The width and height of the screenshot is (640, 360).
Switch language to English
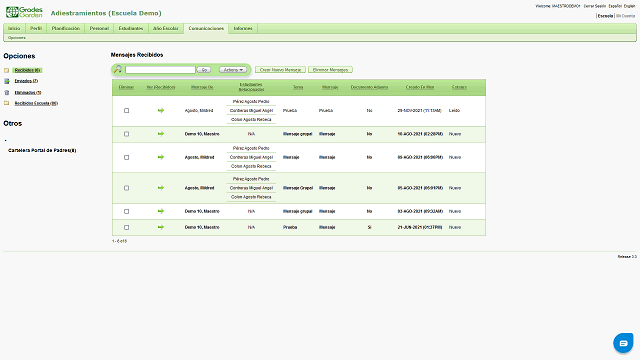[x=629, y=6]
